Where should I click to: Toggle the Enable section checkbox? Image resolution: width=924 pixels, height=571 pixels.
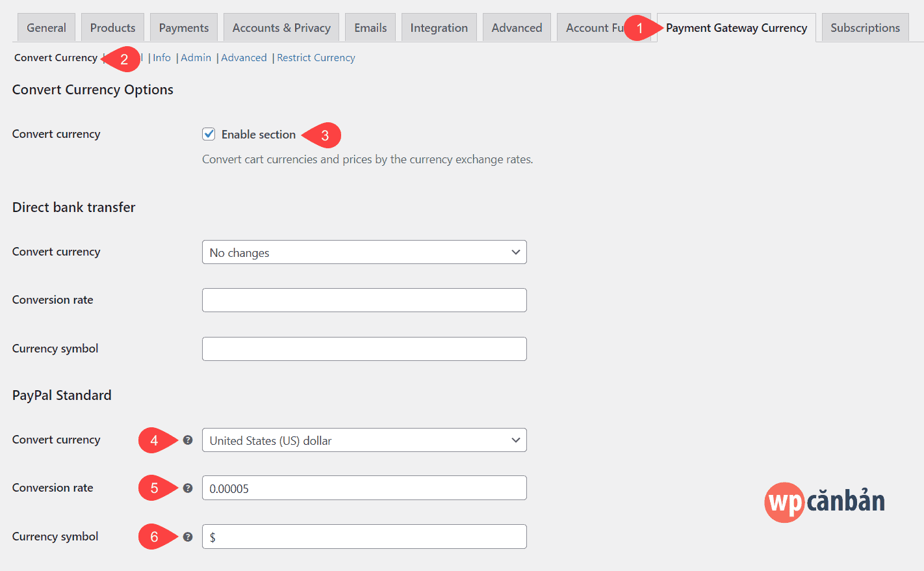point(209,134)
